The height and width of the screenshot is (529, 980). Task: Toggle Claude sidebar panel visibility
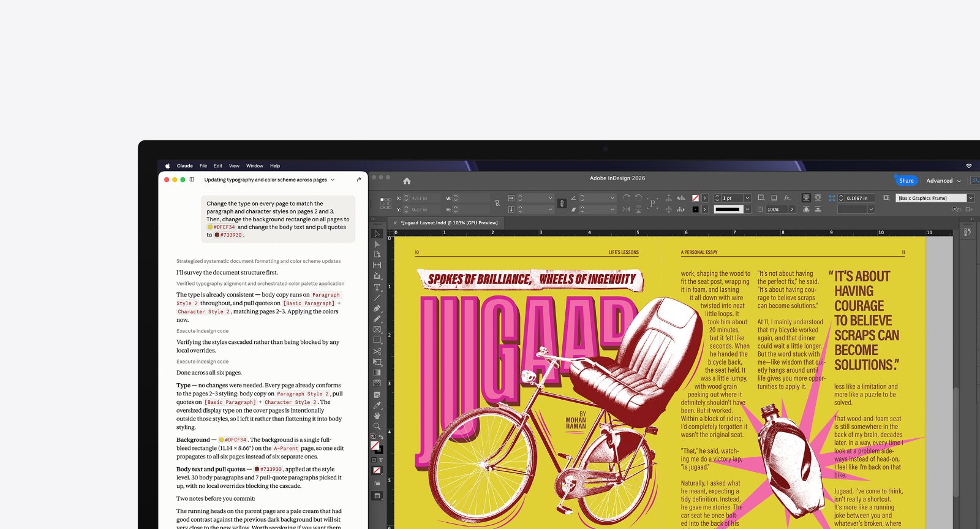(192, 180)
